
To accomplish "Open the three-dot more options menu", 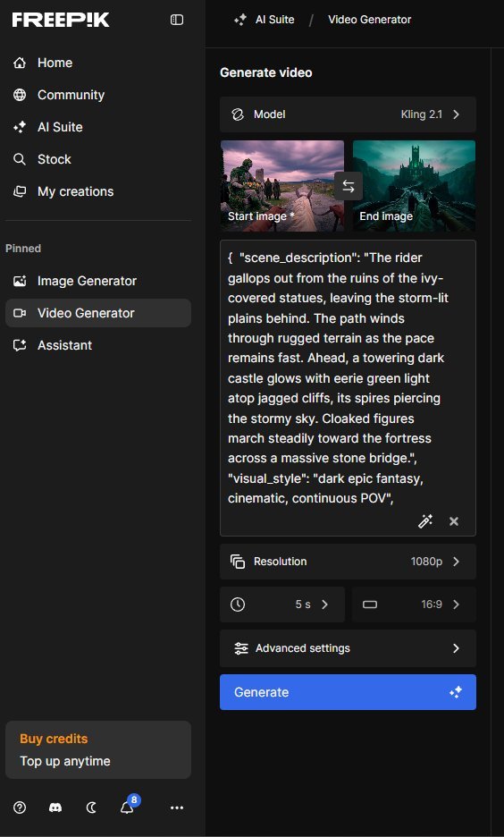I will pos(177,807).
